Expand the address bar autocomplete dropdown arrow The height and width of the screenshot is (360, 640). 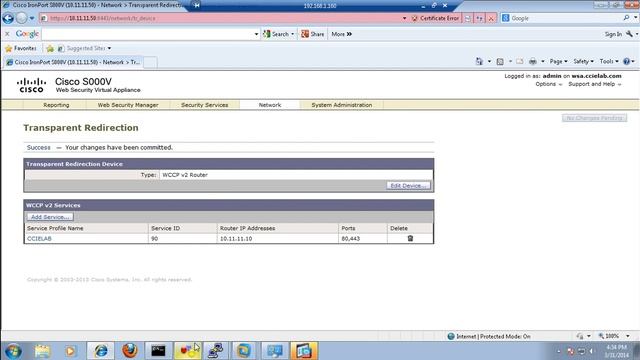[x=404, y=18]
